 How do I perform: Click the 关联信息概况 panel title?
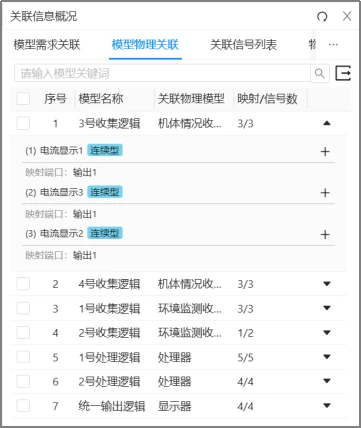pyautogui.click(x=44, y=16)
